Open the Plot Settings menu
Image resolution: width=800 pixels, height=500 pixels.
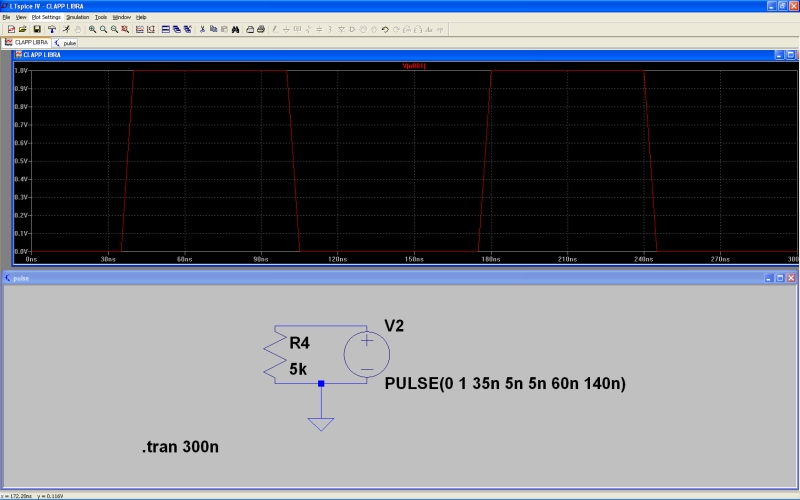coord(46,17)
